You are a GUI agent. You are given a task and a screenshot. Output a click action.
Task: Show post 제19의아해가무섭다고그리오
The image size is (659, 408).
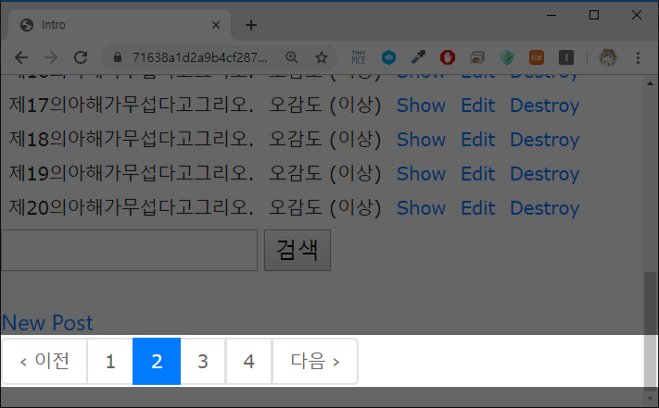[421, 174]
